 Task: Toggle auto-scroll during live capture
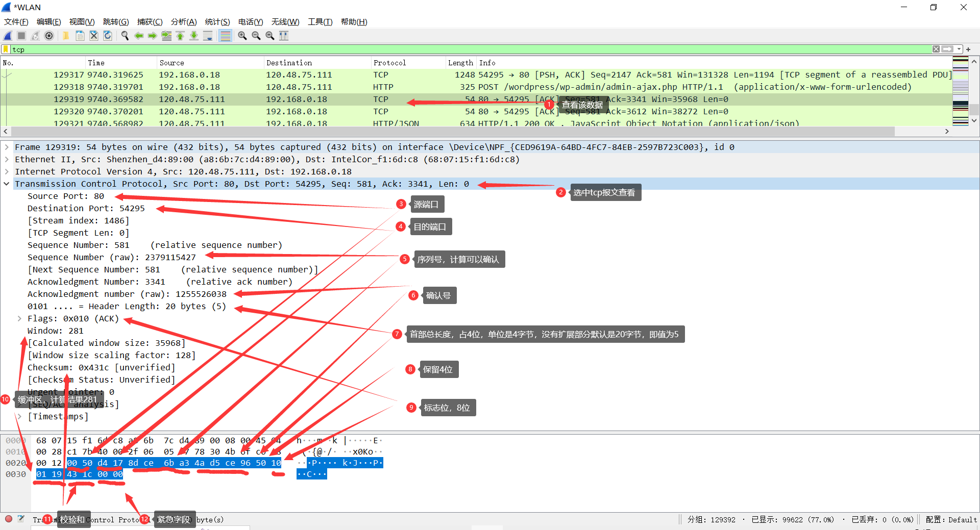pos(208,36)
